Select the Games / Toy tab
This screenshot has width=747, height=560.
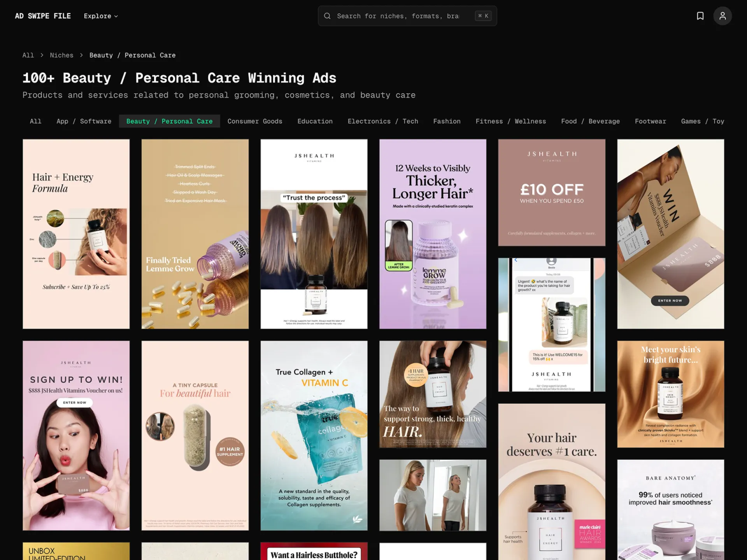pyautogui.click(x=702, y=121)
